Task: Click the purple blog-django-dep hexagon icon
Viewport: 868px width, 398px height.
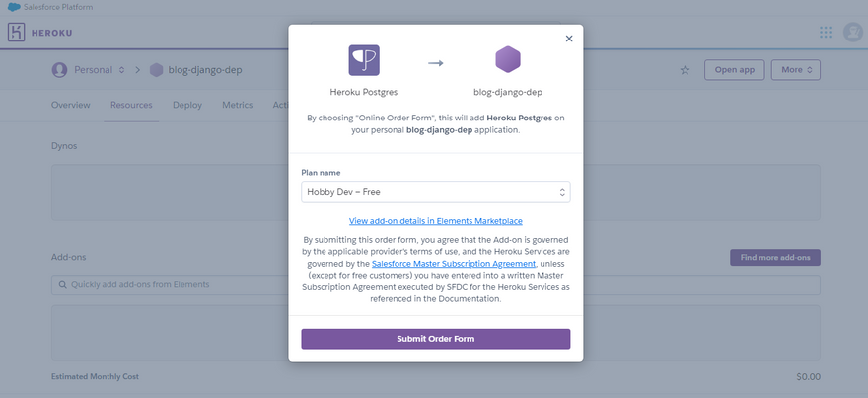Action: point(508,60)
